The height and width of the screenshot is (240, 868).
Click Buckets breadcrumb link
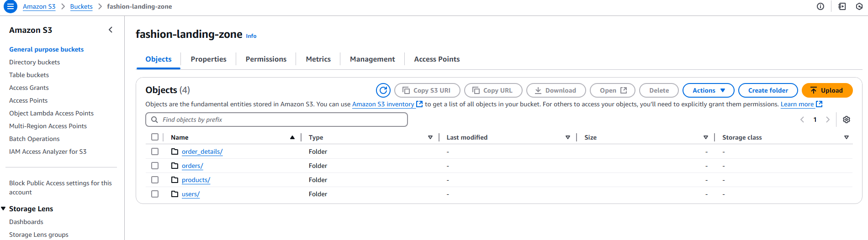pyautogui.click(x=81, y=6)
